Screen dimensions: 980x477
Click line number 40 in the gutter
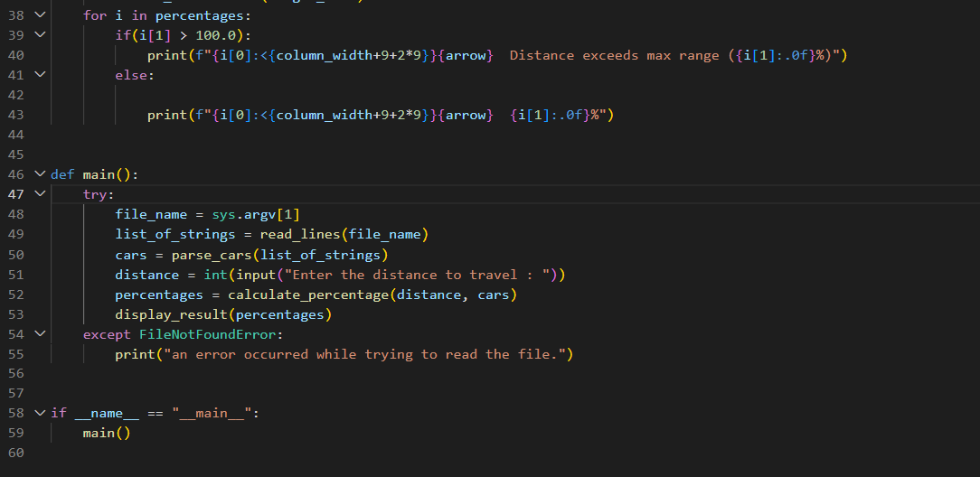click(x=16, y=55)
